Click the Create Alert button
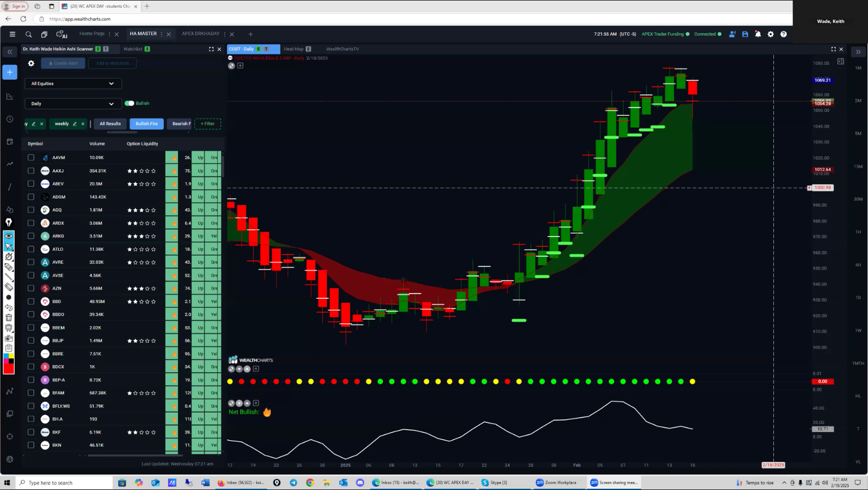This screenshot has height=490, width=868. (x=63, y=63)
